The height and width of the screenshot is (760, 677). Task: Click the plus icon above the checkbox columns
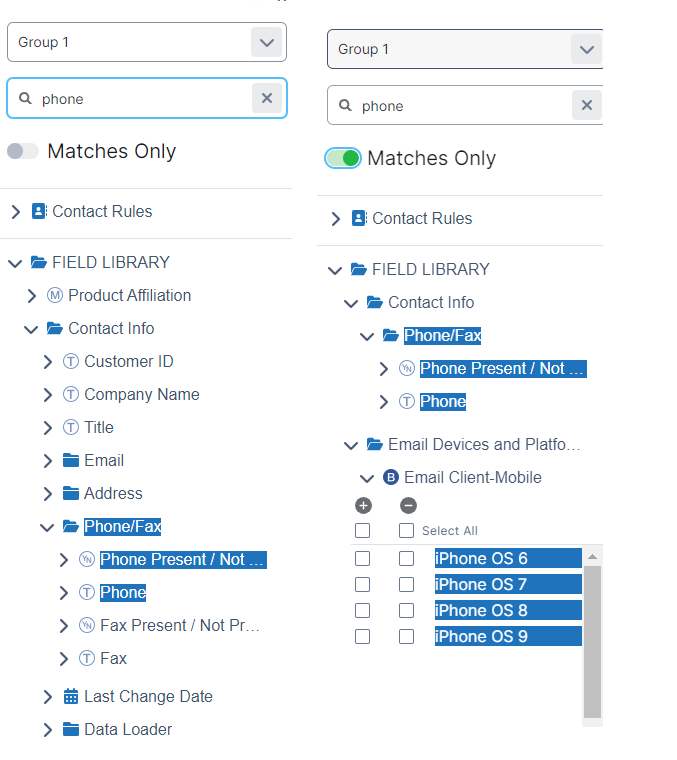(363, 506)
